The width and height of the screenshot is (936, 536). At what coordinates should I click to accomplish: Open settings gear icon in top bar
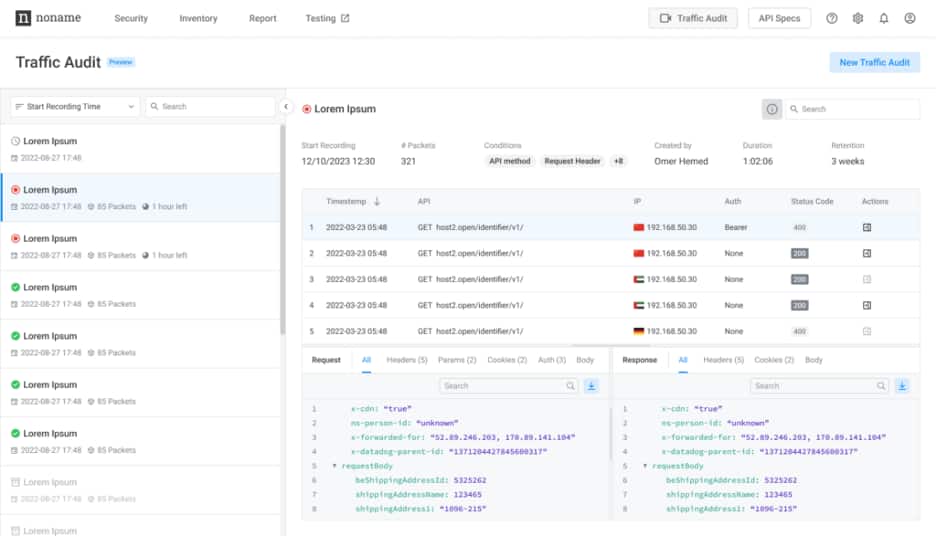coord(858,18)
